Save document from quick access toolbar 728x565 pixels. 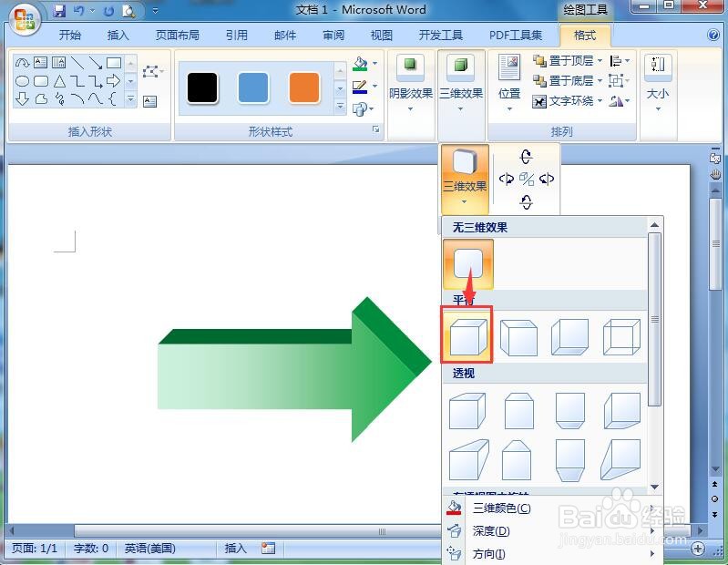tap(59, 10)
